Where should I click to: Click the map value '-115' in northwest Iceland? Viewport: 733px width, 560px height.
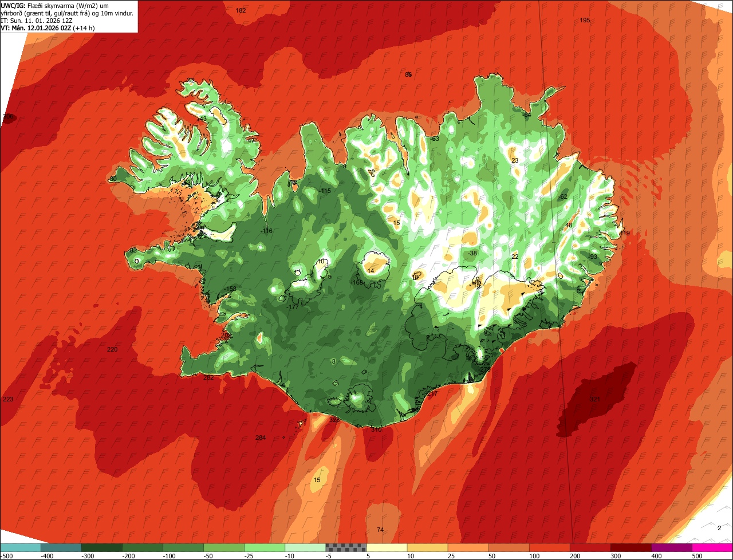(325, 191)
